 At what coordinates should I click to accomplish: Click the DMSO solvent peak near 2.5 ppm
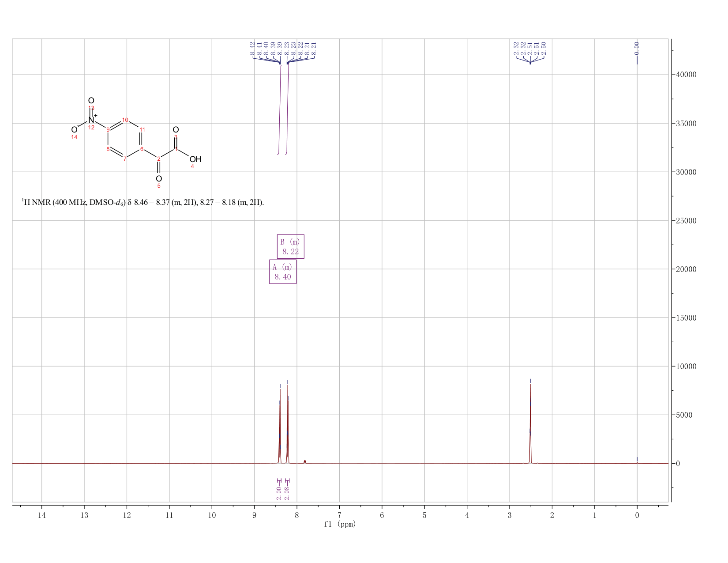tap(530, 424)
